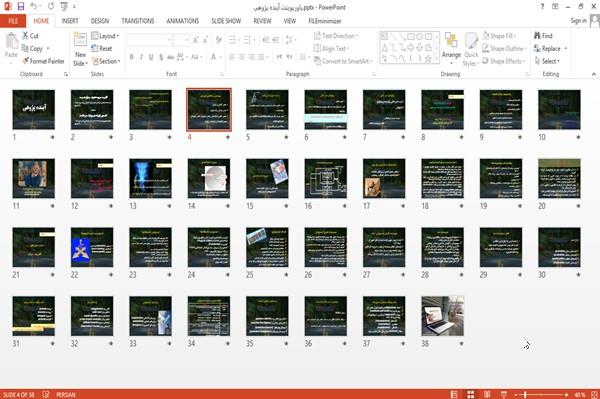Switch to the REVIEW tab

[x=262, y=21]
